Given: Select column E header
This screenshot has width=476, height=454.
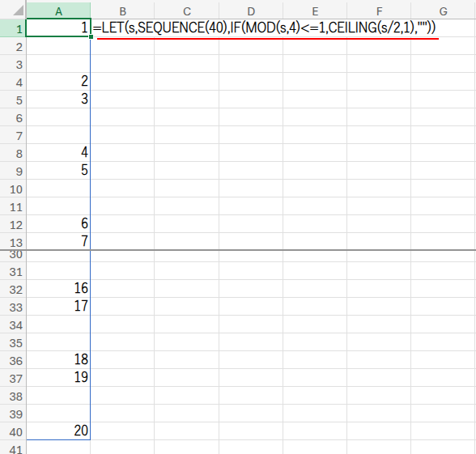Looking at the screenshot, I should click(x=315, y=11).
